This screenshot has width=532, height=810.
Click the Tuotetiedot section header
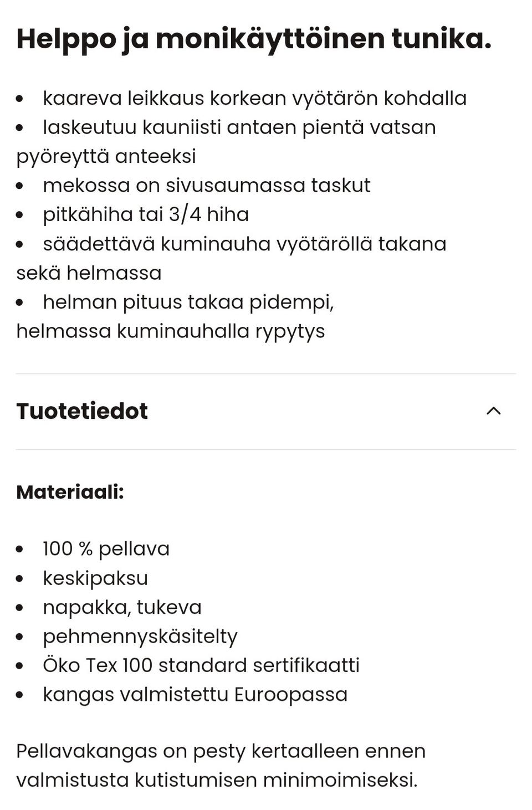(x=82, y=411)
